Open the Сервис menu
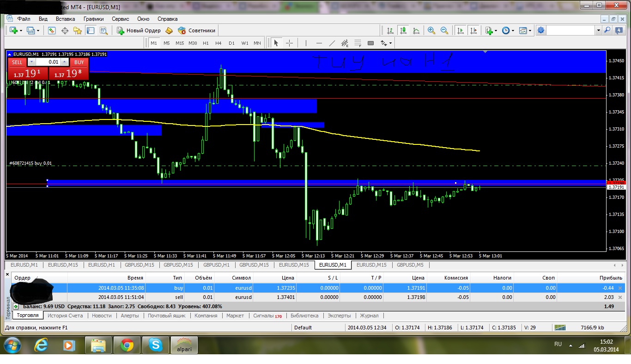Screen dimensions: 631x364 [x=121, y=19]
